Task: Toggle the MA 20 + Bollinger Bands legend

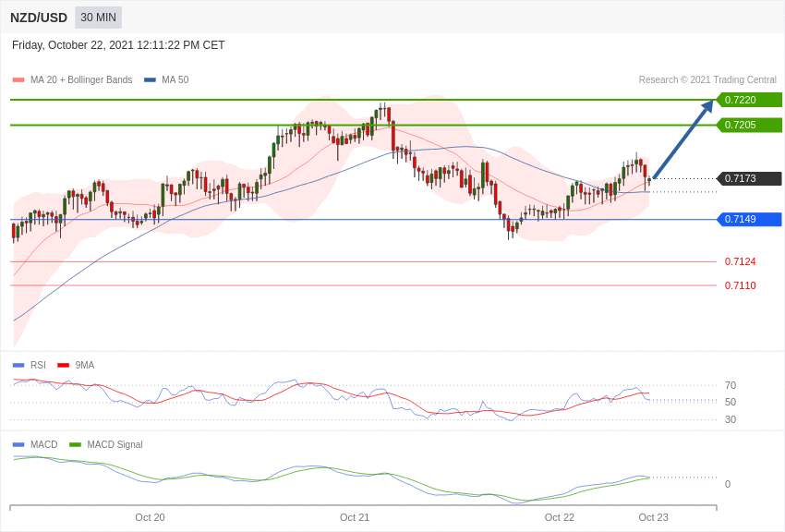Action: pyautogui.click(x=80, y=80)
